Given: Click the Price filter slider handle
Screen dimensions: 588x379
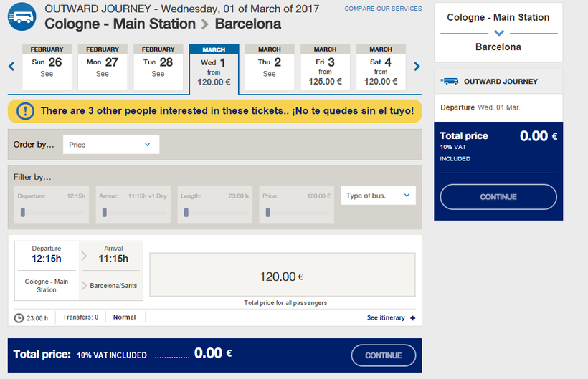Looking at the screenshot, I should (268, 212).
